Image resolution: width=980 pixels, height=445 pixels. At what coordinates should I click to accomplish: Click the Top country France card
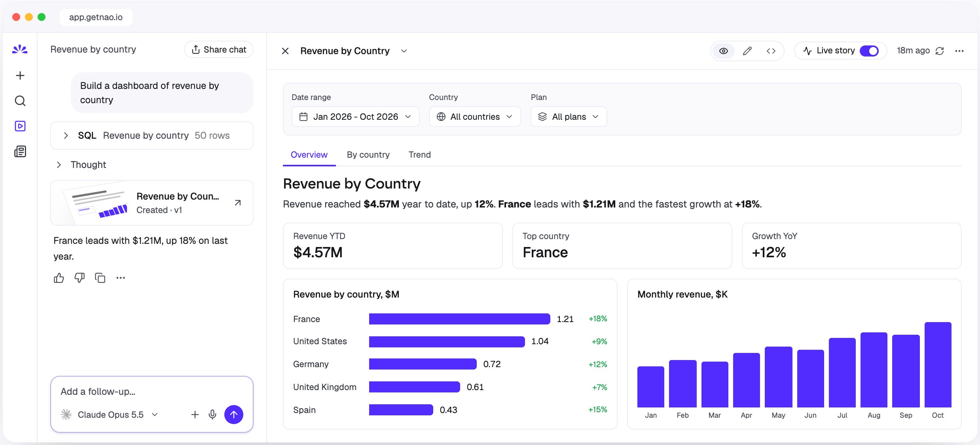tap(622, 246)
